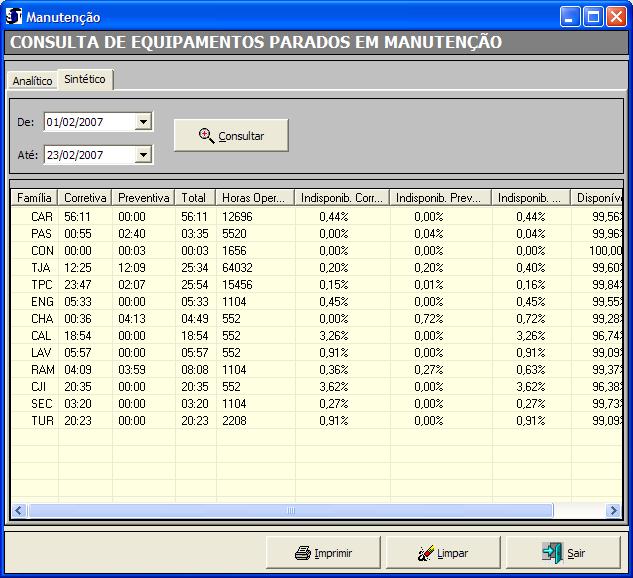Click the printer icon on Imprimir
Image resolution: width=633 pixels, height=578 pixels.
pos(303,552)
